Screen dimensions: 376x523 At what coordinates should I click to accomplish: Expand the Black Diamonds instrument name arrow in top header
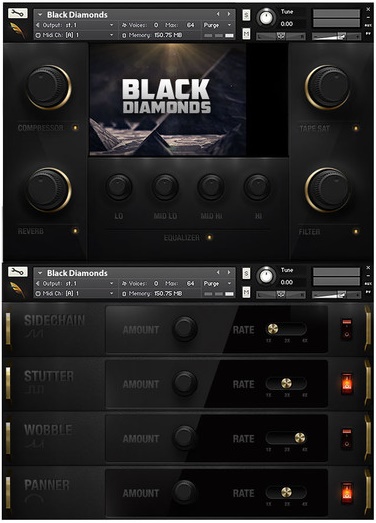coord(40,15)
